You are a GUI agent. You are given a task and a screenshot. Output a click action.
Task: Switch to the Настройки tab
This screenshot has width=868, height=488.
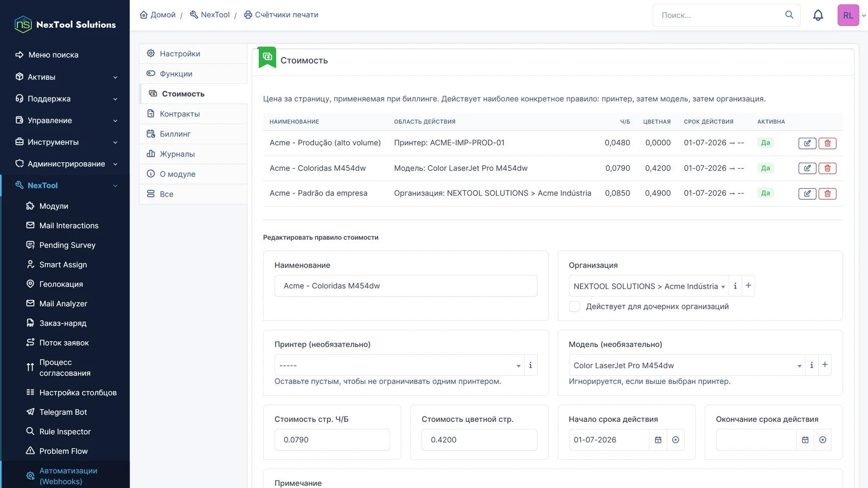[x=193, y=54]
